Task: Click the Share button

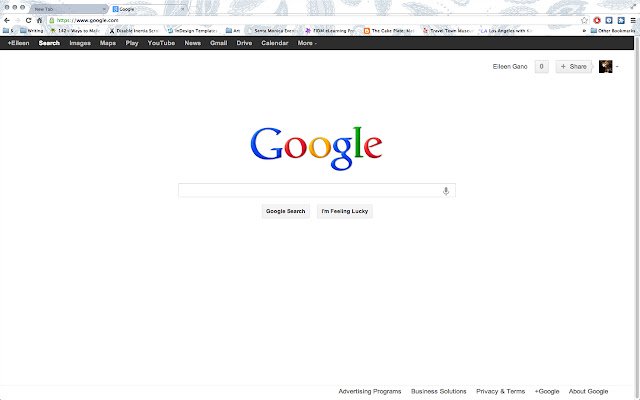Action: coord(573,67)
